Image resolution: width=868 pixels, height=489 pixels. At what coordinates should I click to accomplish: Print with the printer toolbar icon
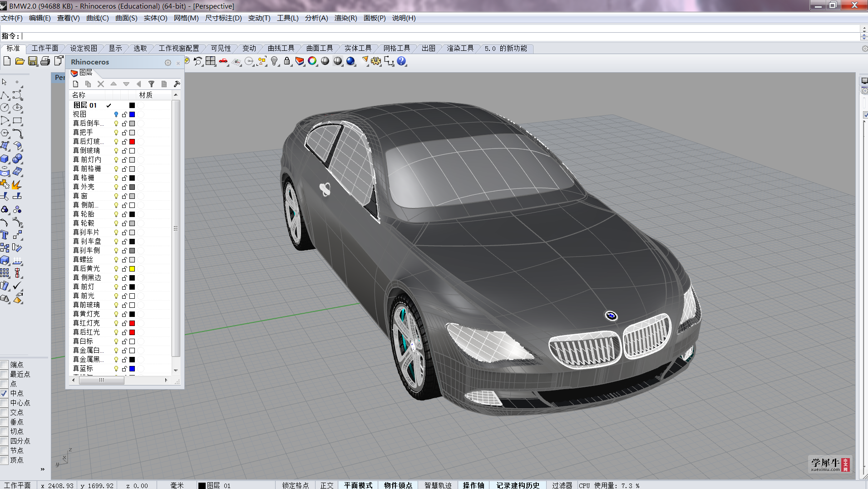(x=45, y=61)
